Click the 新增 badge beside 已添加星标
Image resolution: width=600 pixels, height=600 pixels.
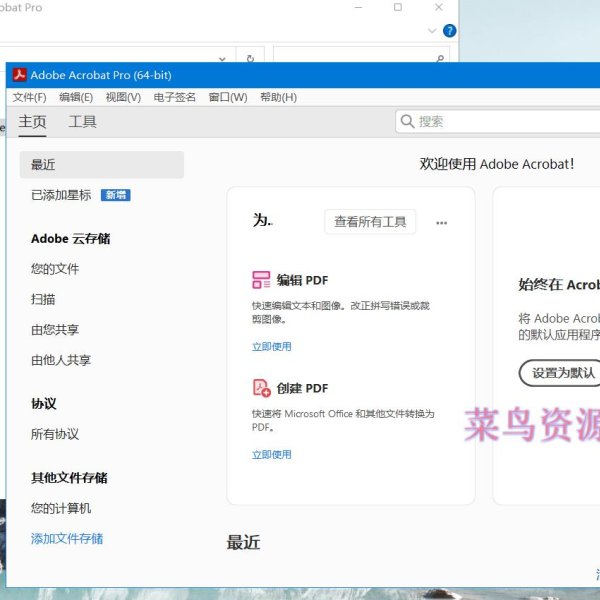pyautogui.click(x=116, y=195)
